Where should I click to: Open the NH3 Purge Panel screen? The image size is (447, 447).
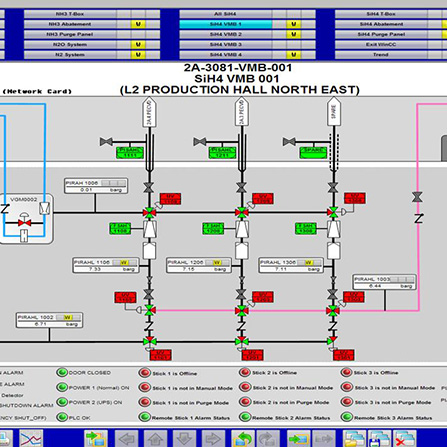pyautogui.click(x=70, y=34)
